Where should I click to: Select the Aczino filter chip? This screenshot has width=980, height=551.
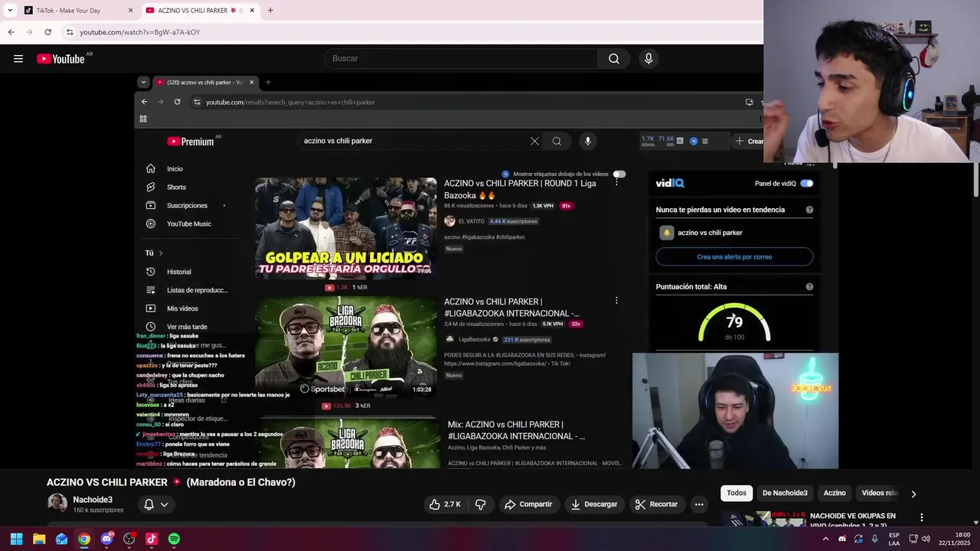pos(835,493)
